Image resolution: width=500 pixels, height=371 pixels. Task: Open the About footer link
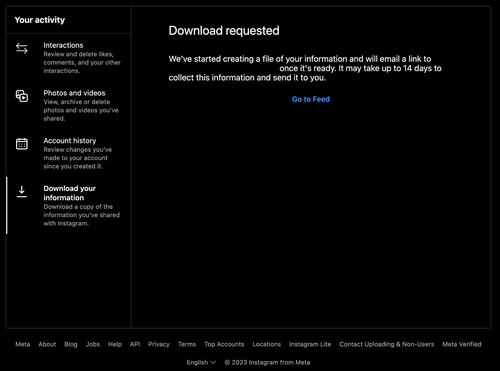(x=47, y=344)
